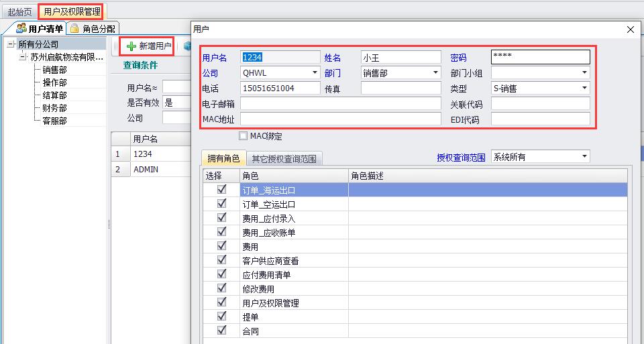Image resolution: width=644 pixels, height=344 pixels.
Task: Open the 公司 dropdown showing QHWL
Action: point(315,72)
